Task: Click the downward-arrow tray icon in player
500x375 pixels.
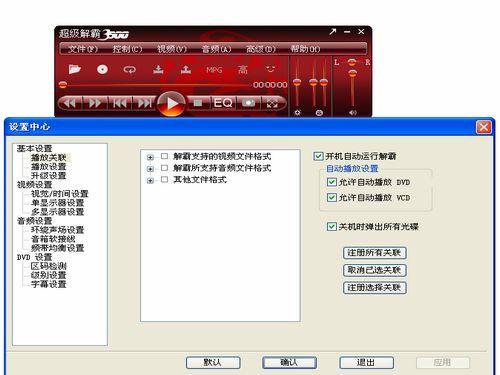Action: [x=158, y=69]
